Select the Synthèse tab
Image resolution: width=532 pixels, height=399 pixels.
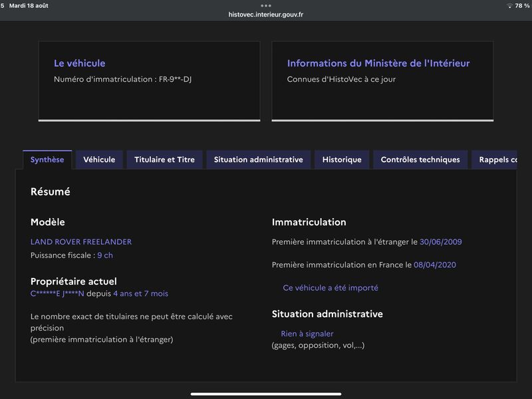click(47, 160)
